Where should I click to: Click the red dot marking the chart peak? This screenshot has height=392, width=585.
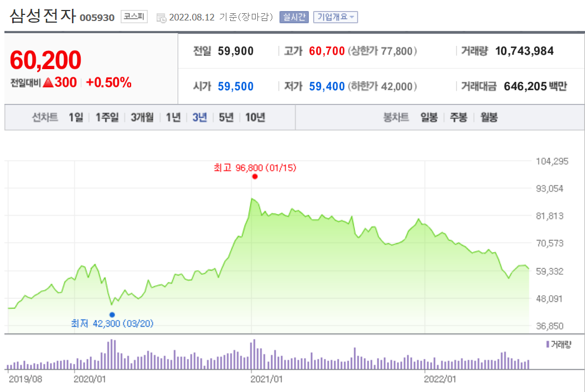[x=255, y=176]
